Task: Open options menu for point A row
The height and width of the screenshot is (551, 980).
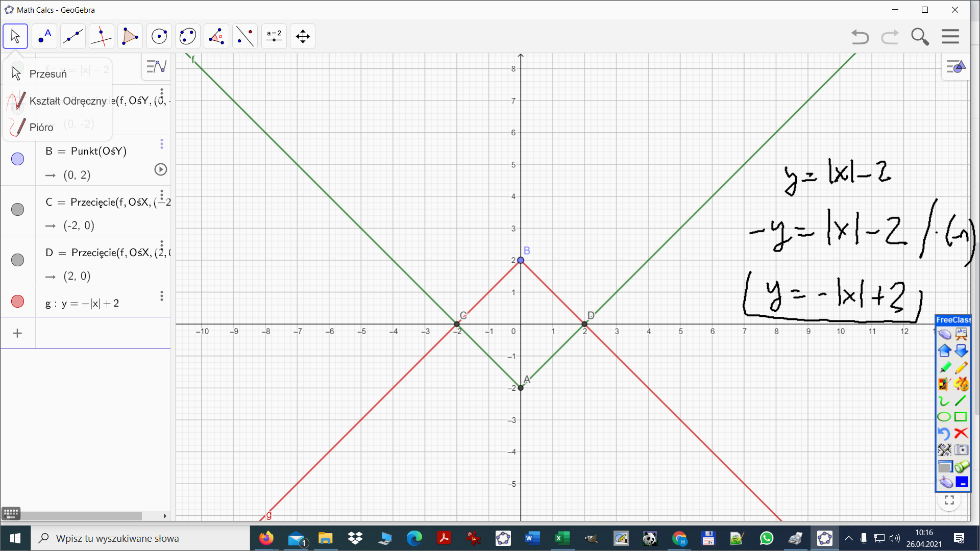Action: (x=162, y=93)
